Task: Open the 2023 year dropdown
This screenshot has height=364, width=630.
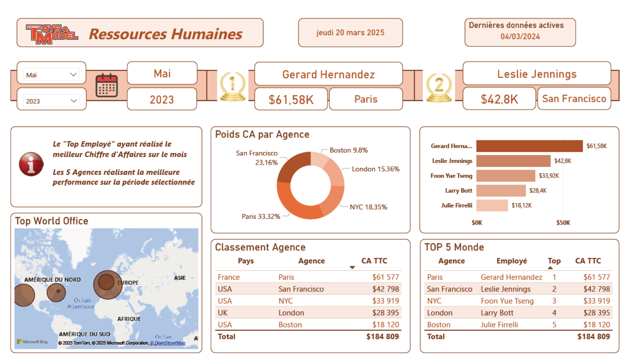Action: (x=51, y=101)
